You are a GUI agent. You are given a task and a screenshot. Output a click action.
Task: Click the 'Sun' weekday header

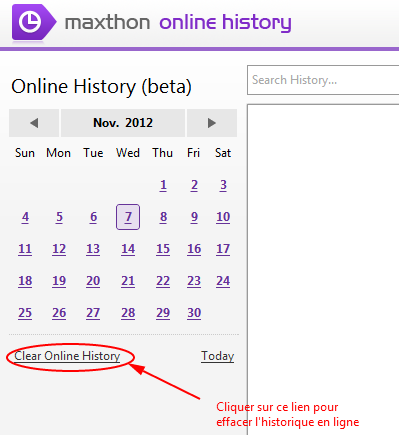click(25, 153)
